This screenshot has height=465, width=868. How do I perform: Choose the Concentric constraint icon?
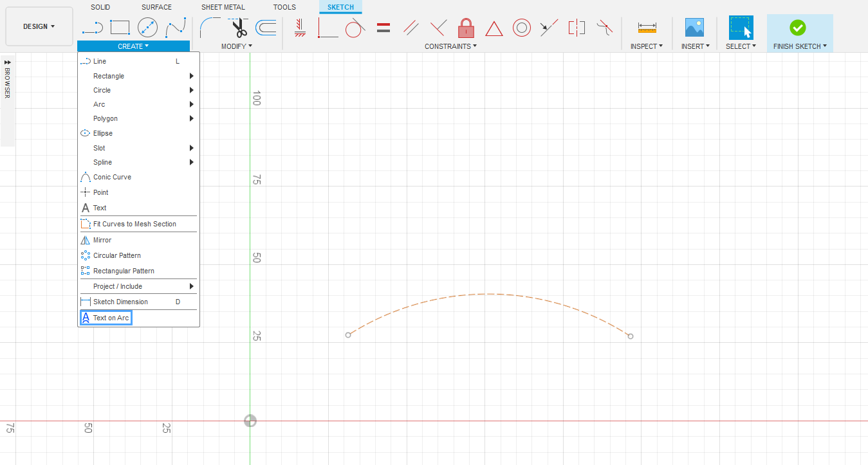(521, 28)
